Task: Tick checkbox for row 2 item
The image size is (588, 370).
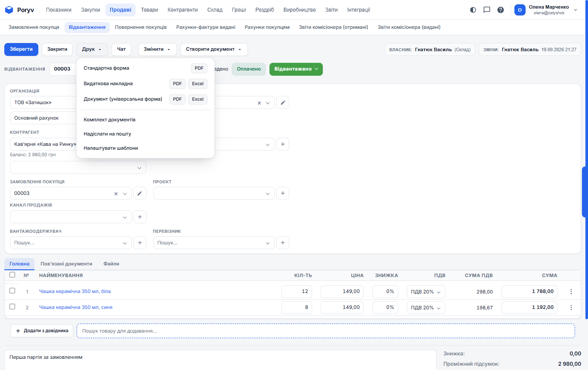Action: tap(12, 307)
